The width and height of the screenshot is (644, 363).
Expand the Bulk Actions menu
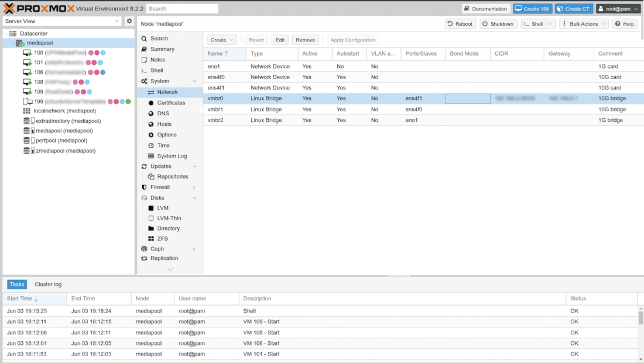coord(584,24)
